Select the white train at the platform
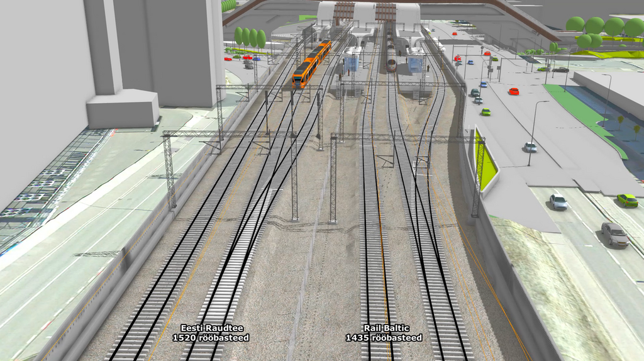644x361 pixels. click(x=391, y=60)
